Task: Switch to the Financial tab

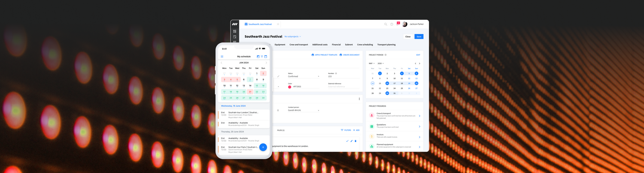Action: click(x=336, y=45)
